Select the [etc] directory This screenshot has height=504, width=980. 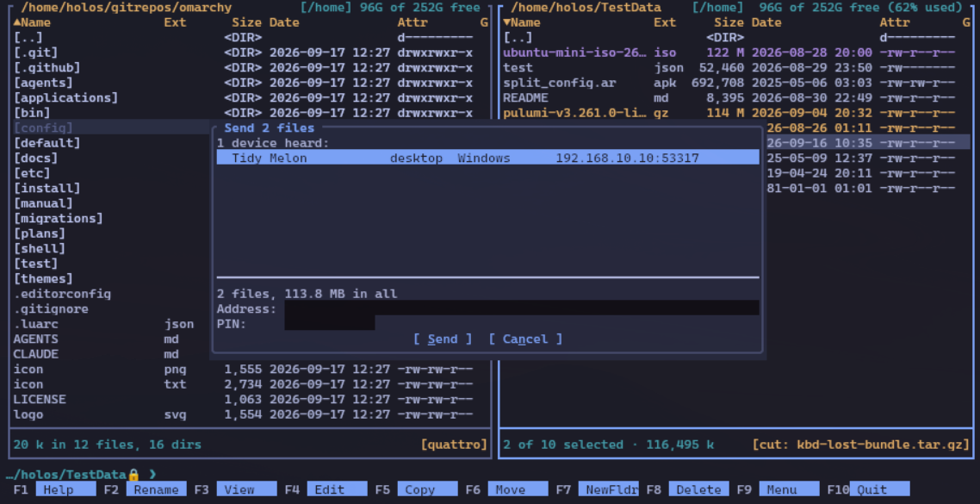(x=111, y=173)
